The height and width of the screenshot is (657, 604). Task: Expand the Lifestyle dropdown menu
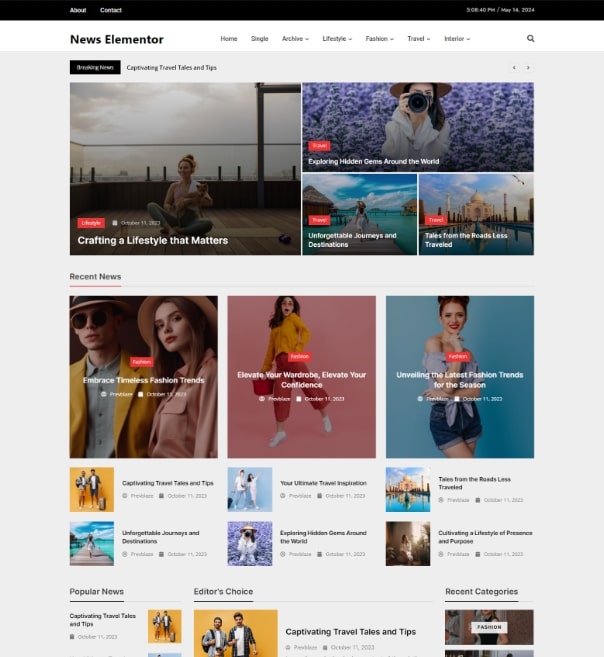point(336,39)
